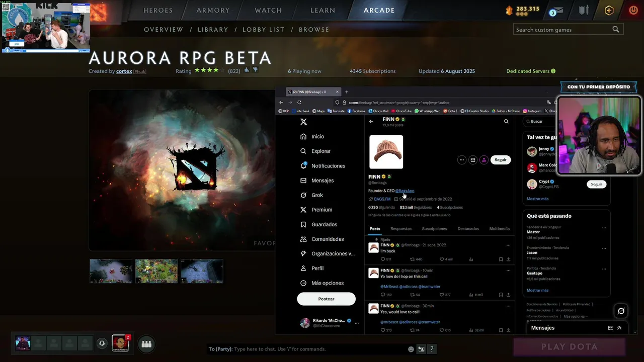644x362 pixels.
Task: Open Mensajes in X sidebar
Action: click(317, 180)
